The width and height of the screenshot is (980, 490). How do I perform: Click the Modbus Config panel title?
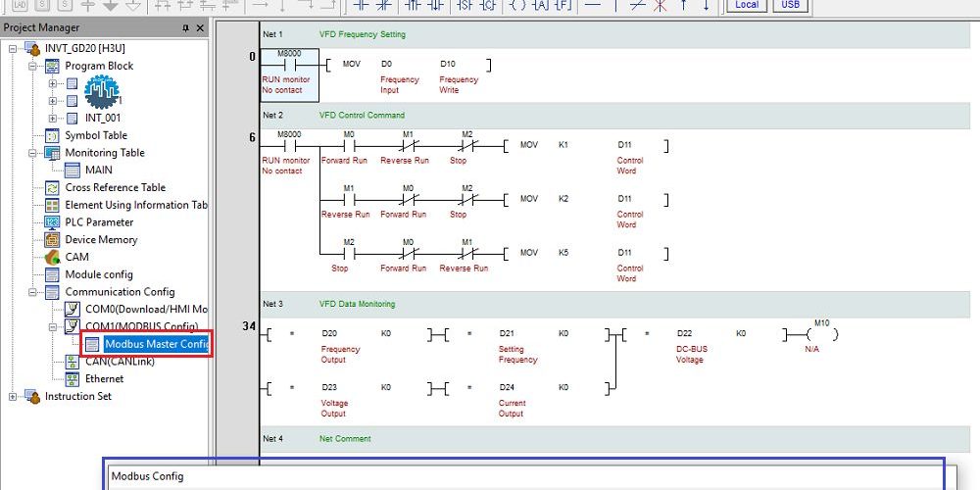pos(148,476)
